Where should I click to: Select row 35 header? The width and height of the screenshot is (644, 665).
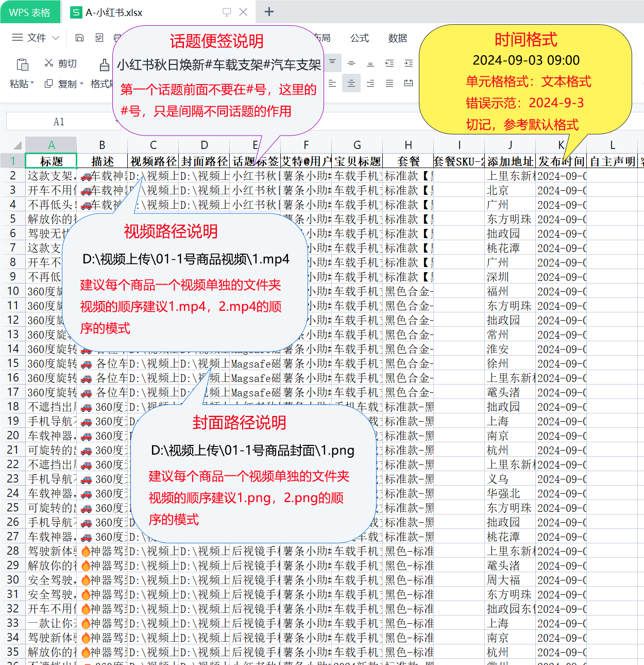coord(12,652)
